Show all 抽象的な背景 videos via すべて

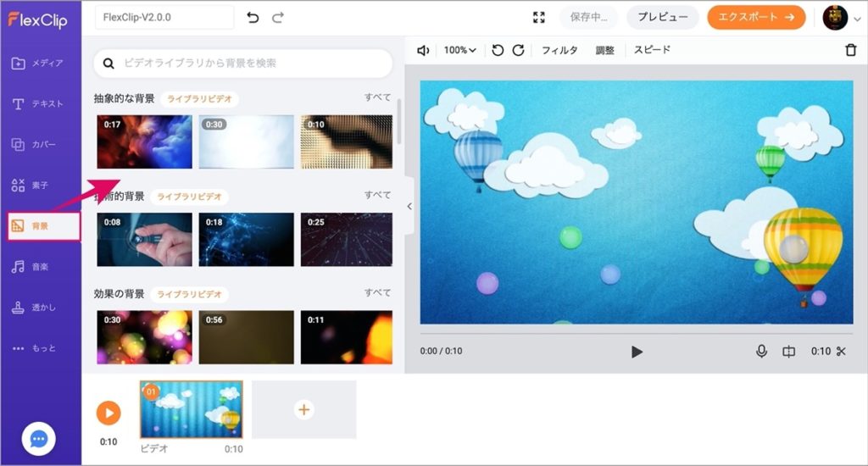click(377, 97)
